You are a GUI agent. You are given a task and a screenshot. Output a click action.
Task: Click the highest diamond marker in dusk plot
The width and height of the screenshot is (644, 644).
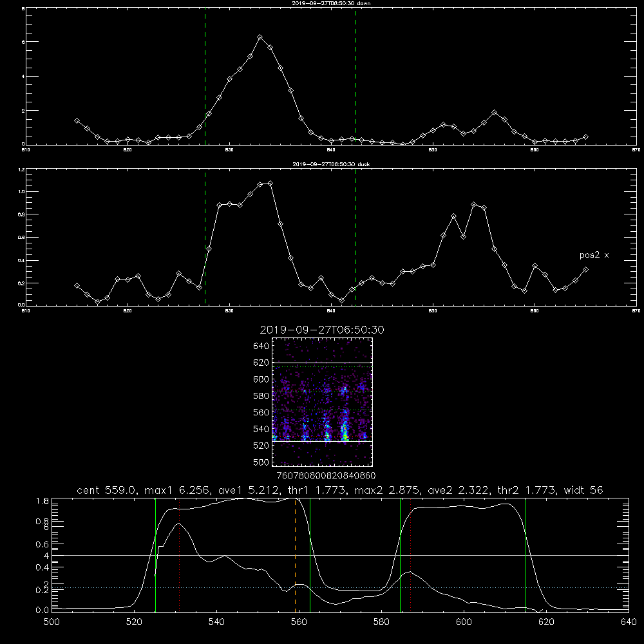(270, 183)
